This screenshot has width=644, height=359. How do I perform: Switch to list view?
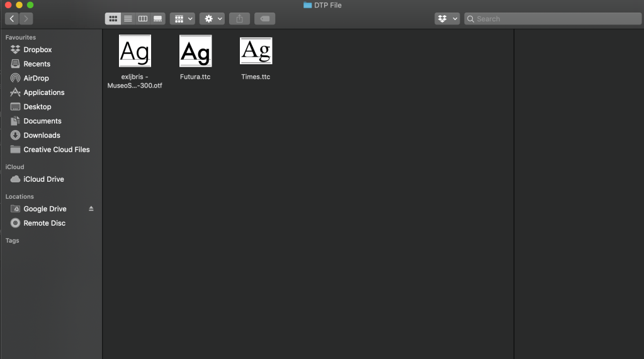128,19
